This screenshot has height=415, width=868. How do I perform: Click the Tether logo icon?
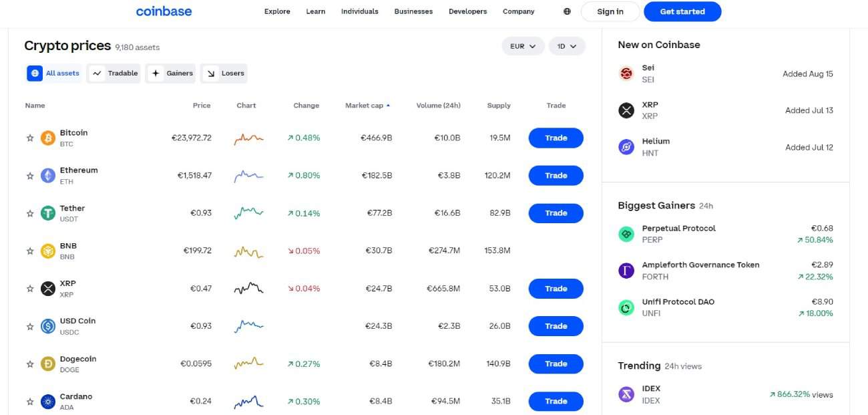click(48, 213)
